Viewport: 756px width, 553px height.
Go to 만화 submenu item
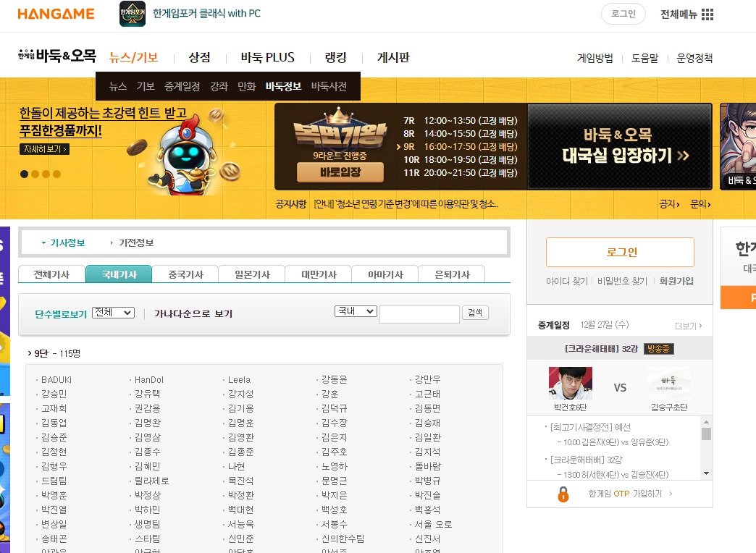246,86
